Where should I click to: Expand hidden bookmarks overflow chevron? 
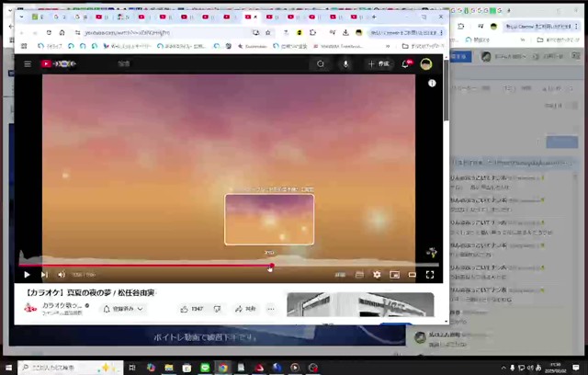[388, 46]
